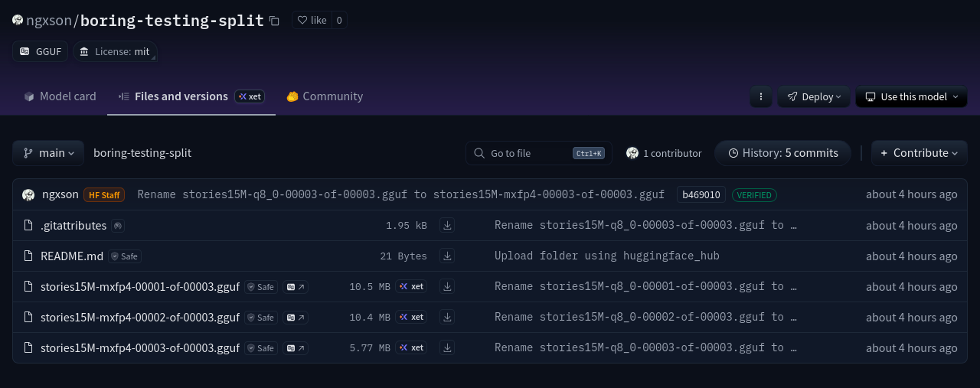The height and width of the screenshot is (388, 980).
Task: Download the .gitattributes file
Action: click(x=447, y=226)
